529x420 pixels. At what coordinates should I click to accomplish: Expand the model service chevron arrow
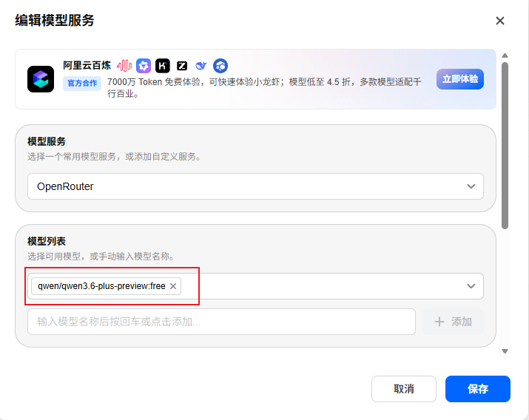click(471, 186)
